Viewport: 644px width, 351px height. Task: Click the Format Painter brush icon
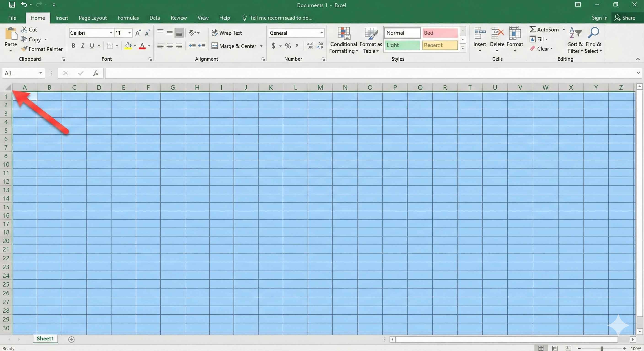point(24,49)
